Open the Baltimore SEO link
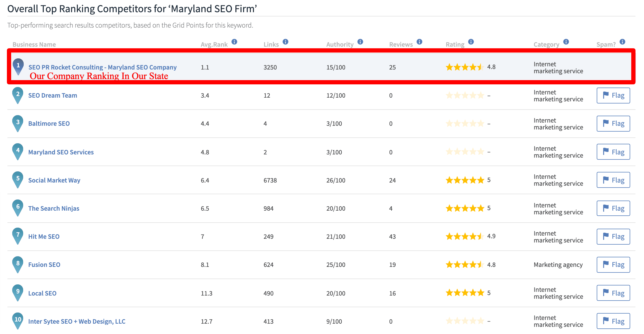Screen dimensions: 644x334 pyautogui.click(x=49, y=124)
